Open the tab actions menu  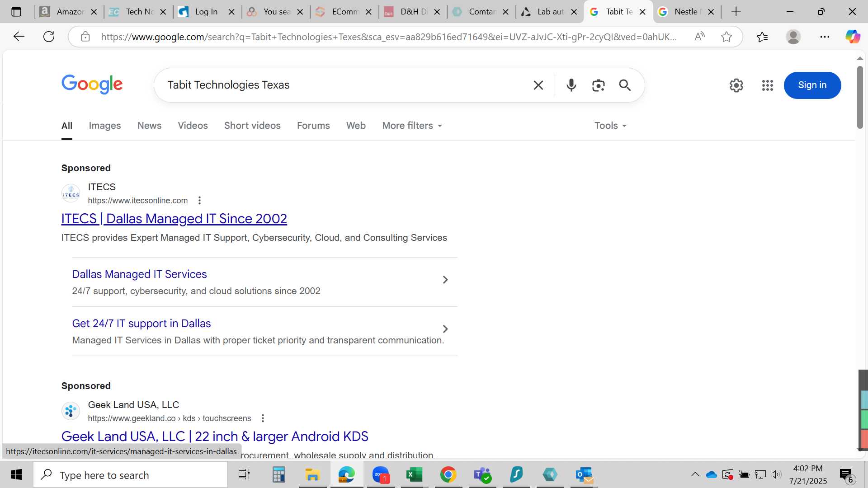(16, 12)
